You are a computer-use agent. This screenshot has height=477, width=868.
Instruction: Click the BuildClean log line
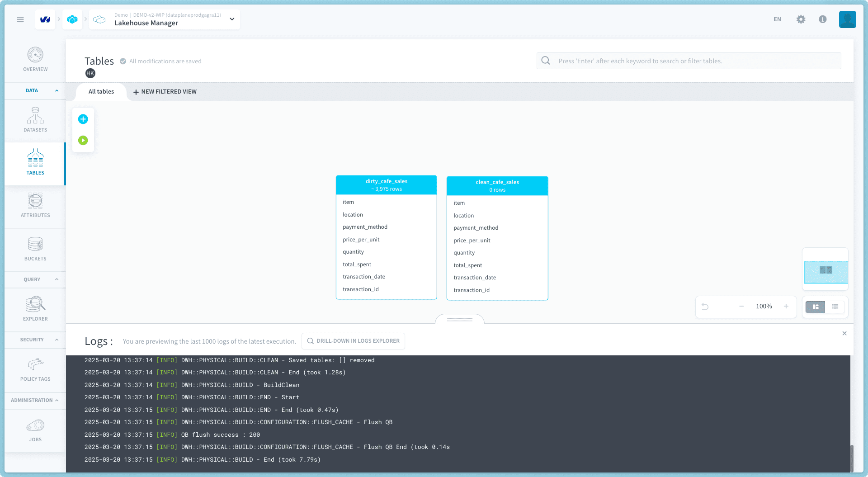click(192, 385)
